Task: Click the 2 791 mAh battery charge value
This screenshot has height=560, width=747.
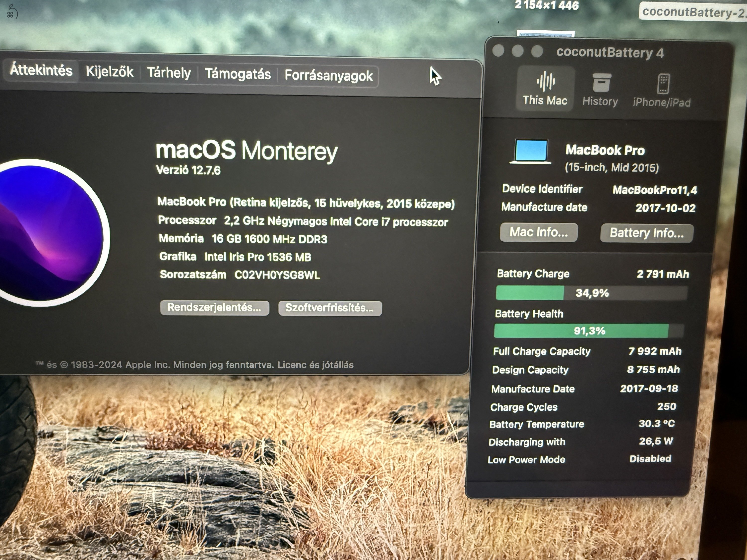Action: pos(663,274)
